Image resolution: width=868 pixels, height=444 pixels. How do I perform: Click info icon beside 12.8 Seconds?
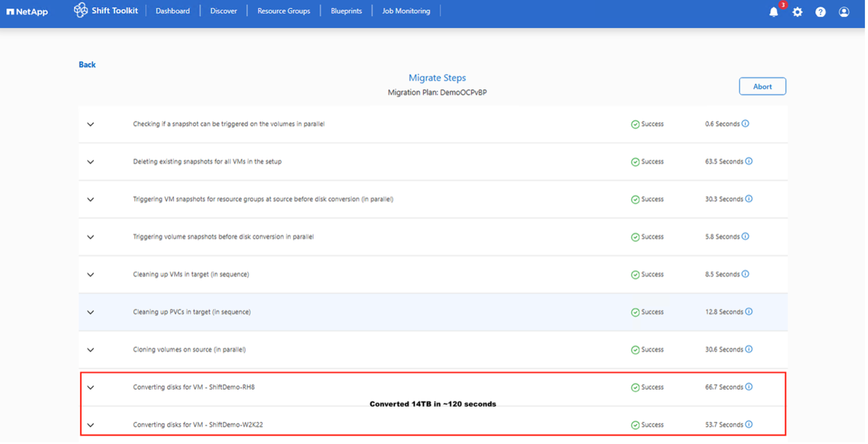coord(748,312)
